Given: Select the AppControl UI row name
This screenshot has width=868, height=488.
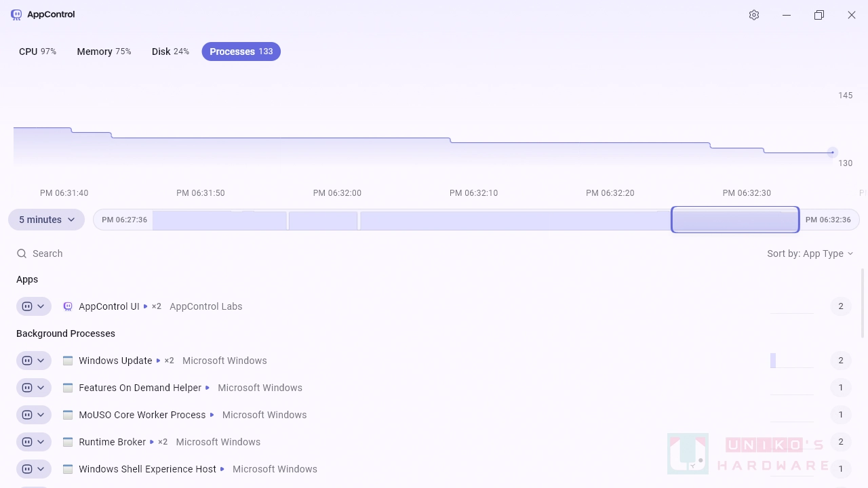Looking at the screenshot, I should click(109, 306).
